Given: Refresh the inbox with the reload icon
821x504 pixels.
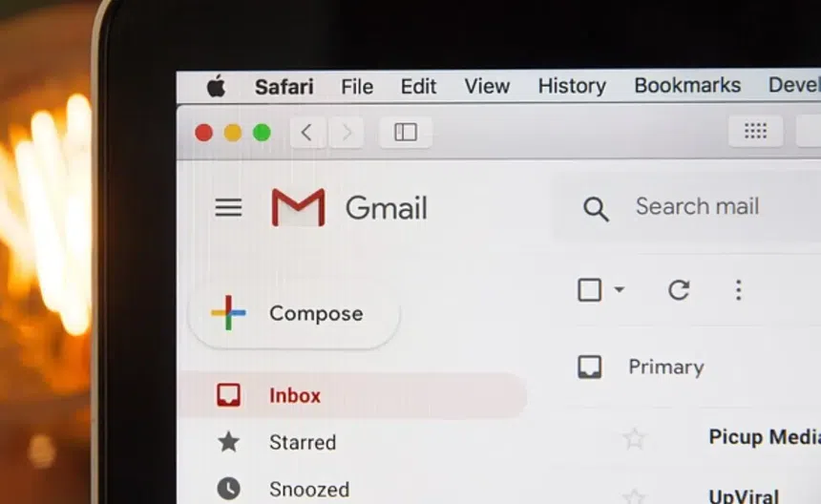Looking at the screenshot, I should coord(679,290).
